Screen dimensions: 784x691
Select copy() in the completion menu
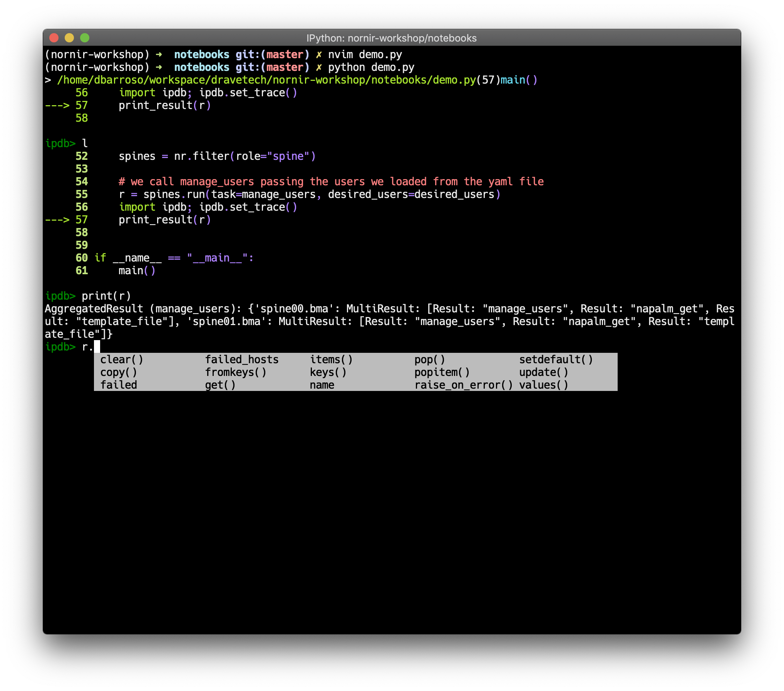[x=119, y=372]
